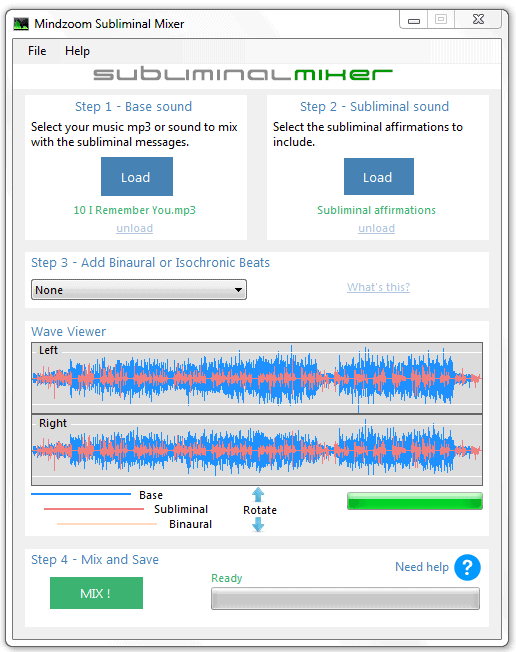The height and width of the screenshot is (652, 516).
Task: Click the blue Base legend line
Action: (81, 494)
